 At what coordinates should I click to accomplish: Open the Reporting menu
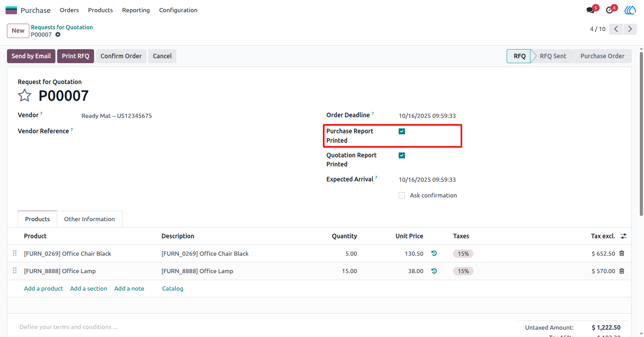pos(136,10)
